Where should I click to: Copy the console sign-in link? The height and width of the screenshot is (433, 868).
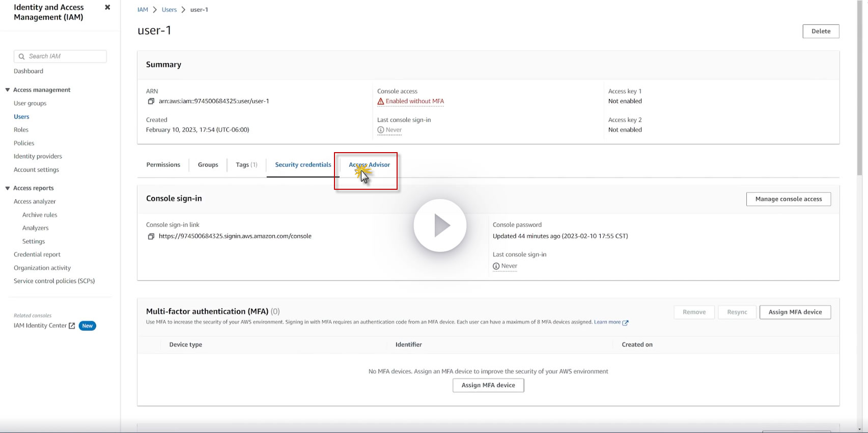[x=151, y=236]
